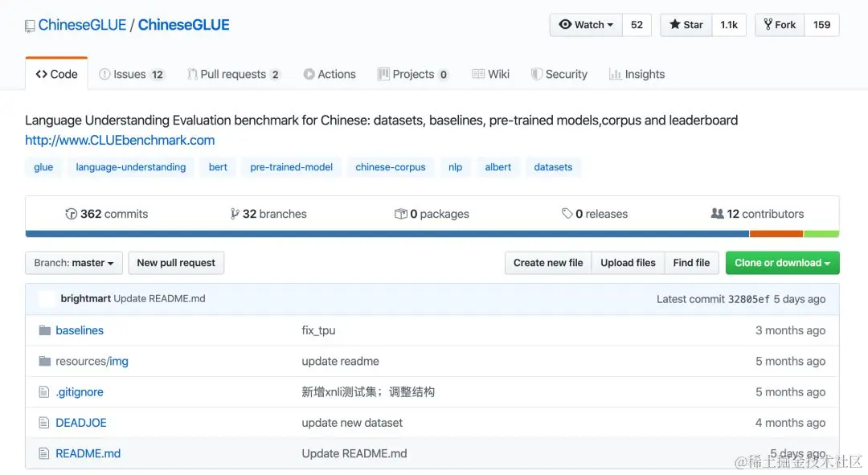Open the Issues tab
This screenshot has height=475, width=868.
[132, 74]
